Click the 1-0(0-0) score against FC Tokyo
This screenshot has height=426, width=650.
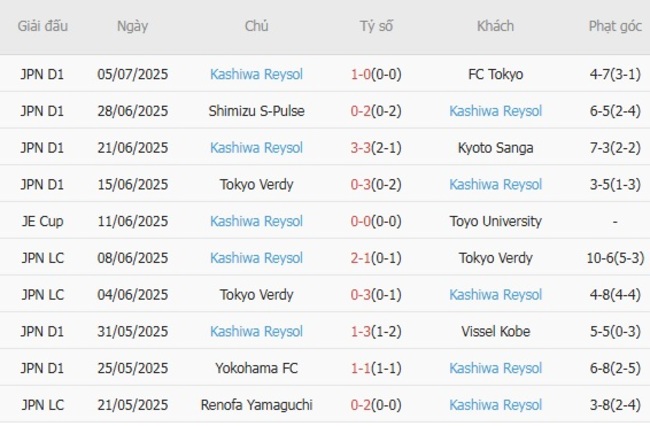(375, 74)
